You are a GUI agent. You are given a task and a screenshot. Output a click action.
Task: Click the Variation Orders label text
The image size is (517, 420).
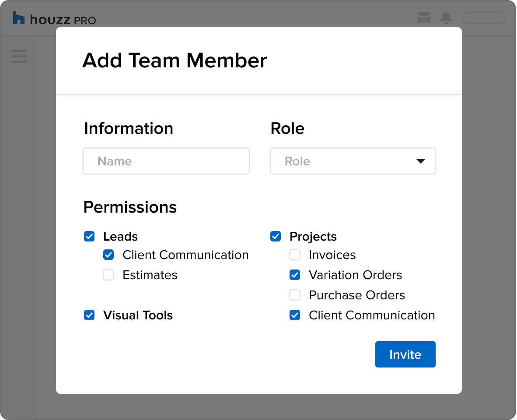click(356, 275)
